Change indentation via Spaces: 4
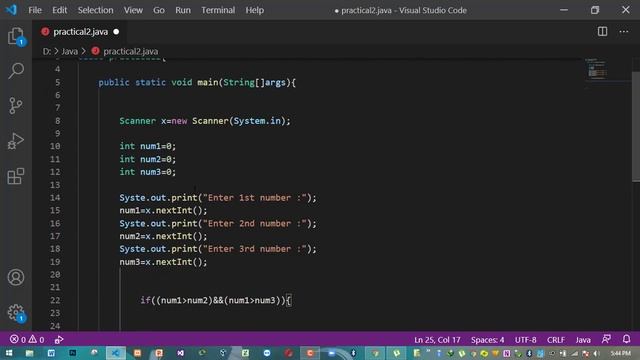The height and width of the screenshot is (360, 640). [487, 340]
